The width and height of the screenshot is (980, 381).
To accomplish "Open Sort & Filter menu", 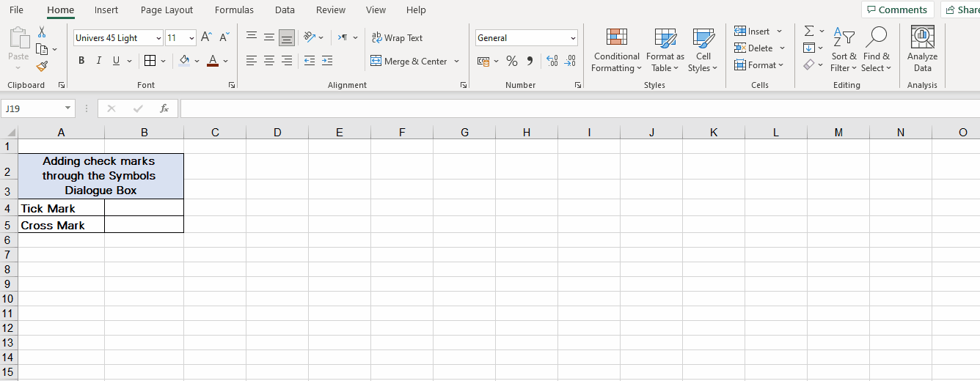I will point(844,50).
